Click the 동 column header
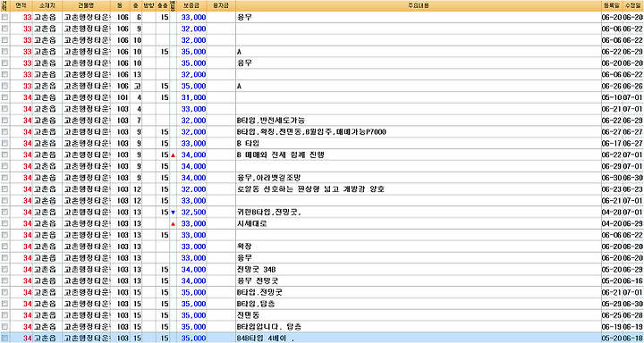Image resolution: width=644 pixels, height=343 pixels. click(x=121, y=5)
